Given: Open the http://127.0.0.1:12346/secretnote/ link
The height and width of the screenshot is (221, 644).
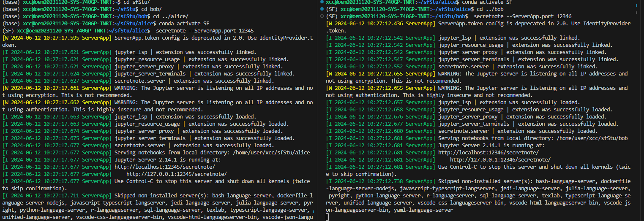Looking at the screenshot, I should coord(500,160).
